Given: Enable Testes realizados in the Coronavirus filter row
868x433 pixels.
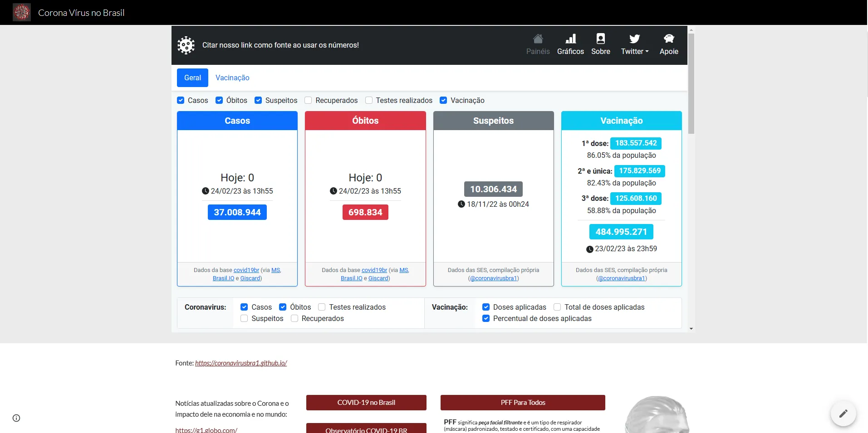Looking at the screenshot, I should tap(321, 307).
